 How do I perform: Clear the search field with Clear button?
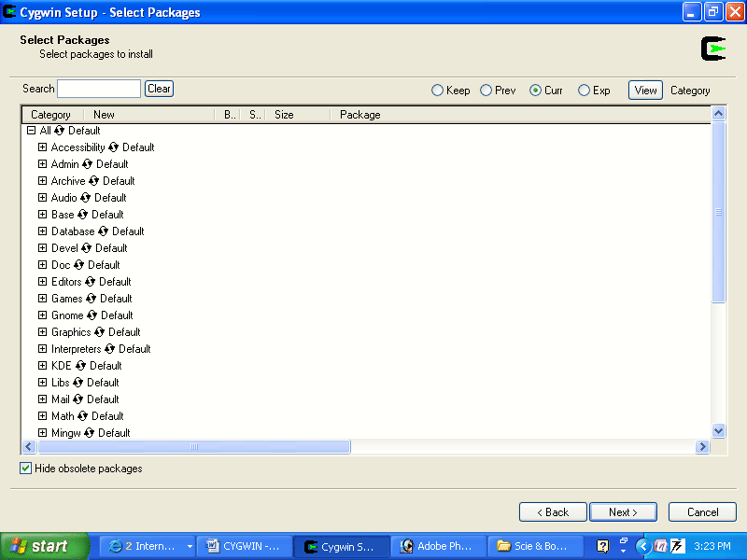point(159,89)
